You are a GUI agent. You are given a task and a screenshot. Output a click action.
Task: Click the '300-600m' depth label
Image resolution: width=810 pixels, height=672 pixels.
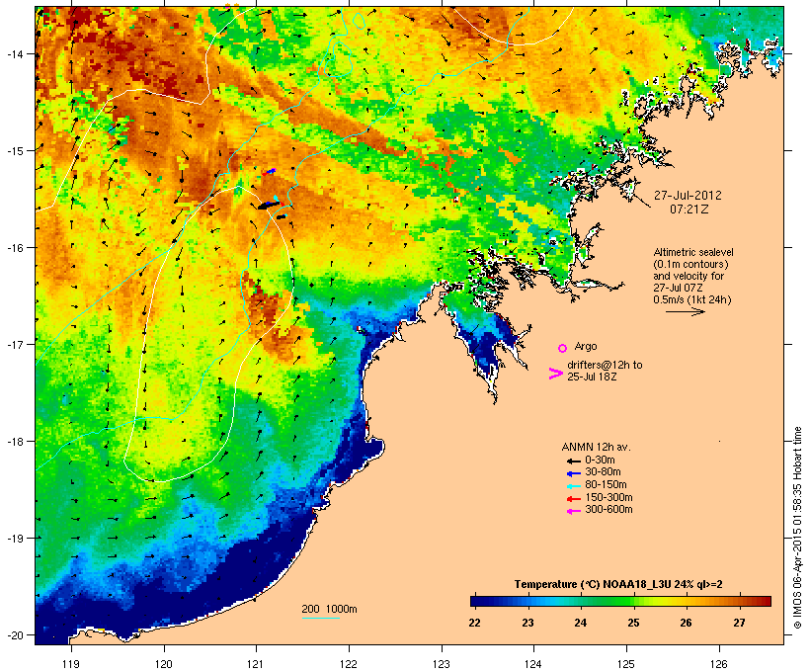coord(608,510)
